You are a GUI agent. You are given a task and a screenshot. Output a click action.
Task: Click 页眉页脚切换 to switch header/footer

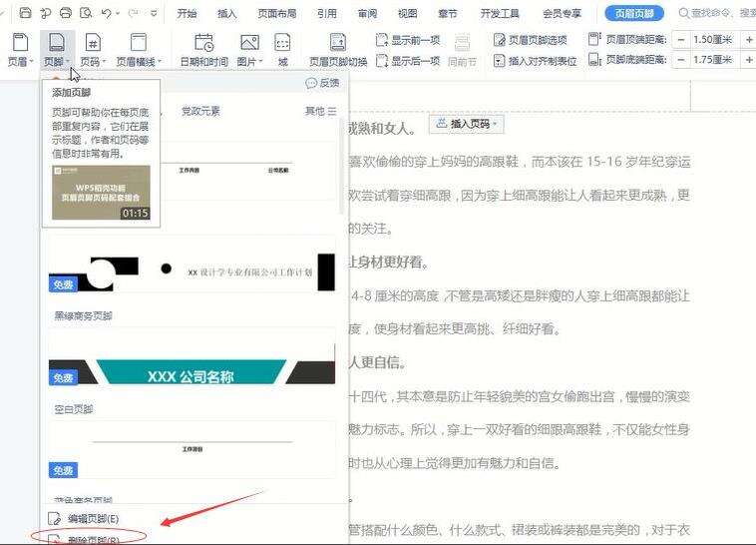tap(338, 48)
